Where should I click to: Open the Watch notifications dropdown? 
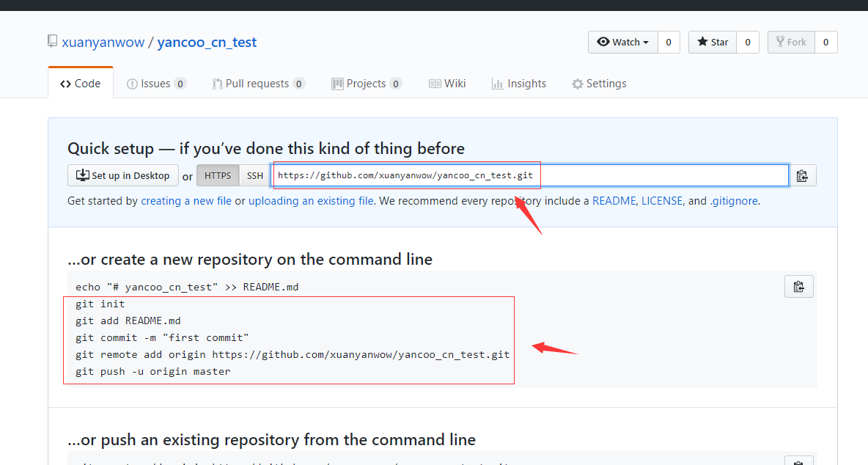pyautogui.click(x=622, y=42)
